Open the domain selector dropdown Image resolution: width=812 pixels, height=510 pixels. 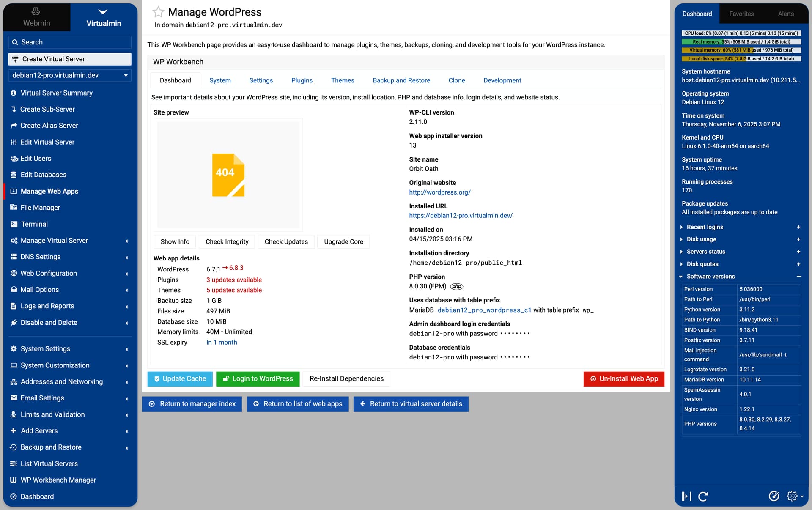(x=70, y=75)
